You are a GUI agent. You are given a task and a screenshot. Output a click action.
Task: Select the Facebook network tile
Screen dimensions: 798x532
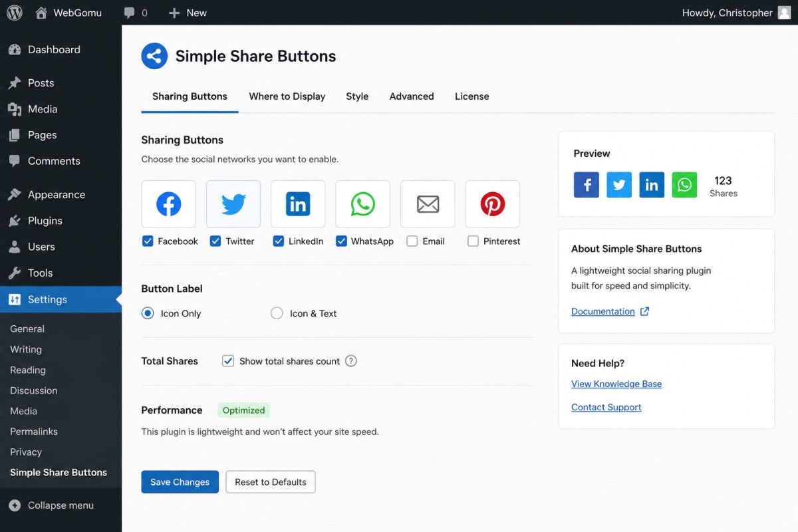click(x=169, y=204)
